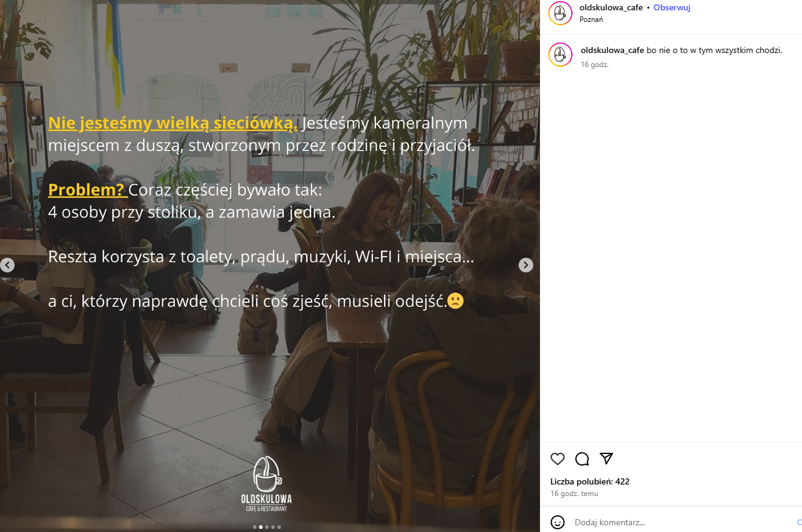Open the '16 godz. temu' post timestamp
The width and height of the screenshot is (802, 532).
click(x=574, y=494)
